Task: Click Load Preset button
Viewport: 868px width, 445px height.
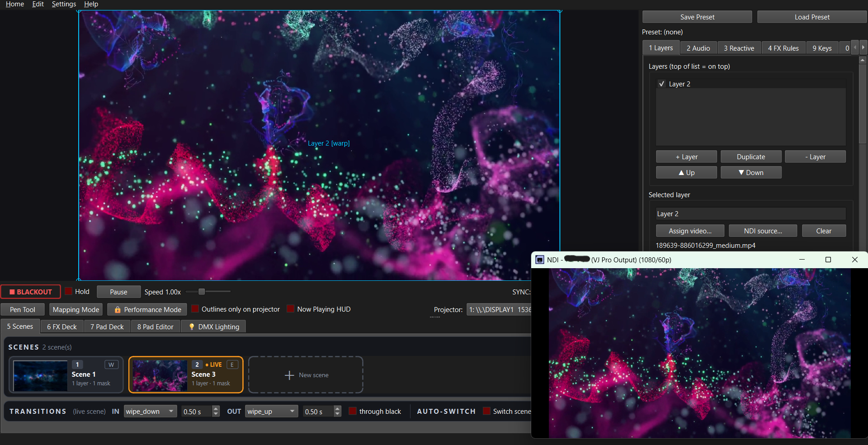Action: [812, 17]
